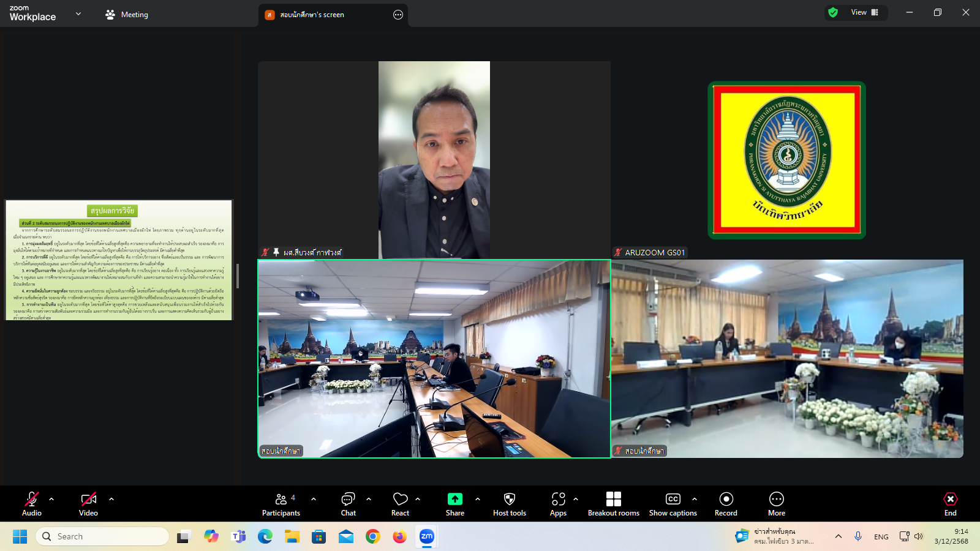Click the shared screen slide thumbnail
Viewport: 980px width, 551px height.
point(119,260)
